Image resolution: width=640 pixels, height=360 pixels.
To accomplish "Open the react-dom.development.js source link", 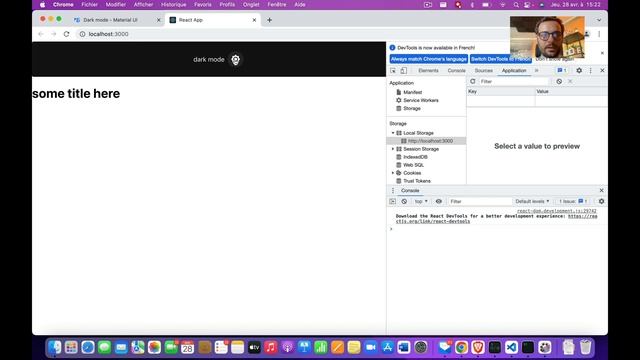I will tap(557, 211).
